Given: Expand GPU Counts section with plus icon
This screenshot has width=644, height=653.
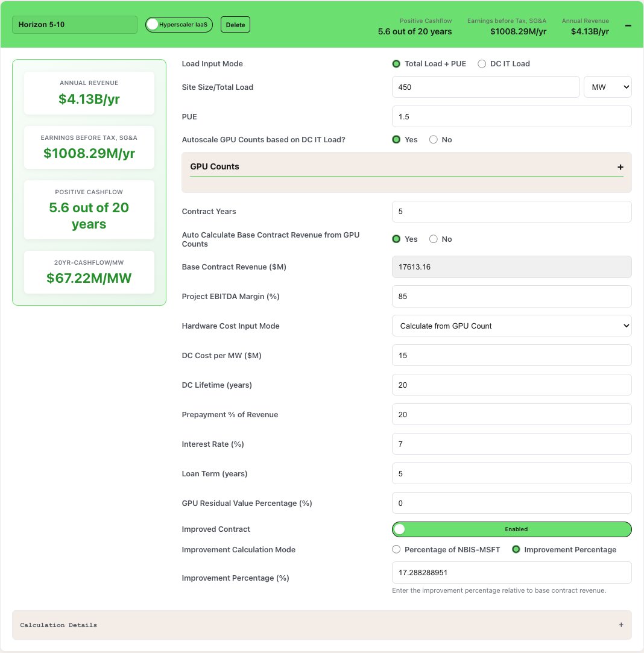Looking at the screenshot, I should 620,167.
